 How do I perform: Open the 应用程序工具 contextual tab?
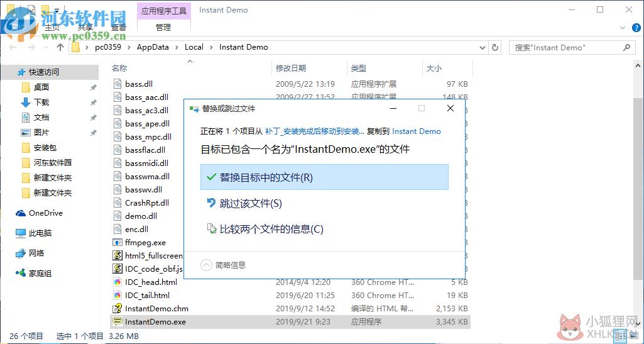coord(164,11)
